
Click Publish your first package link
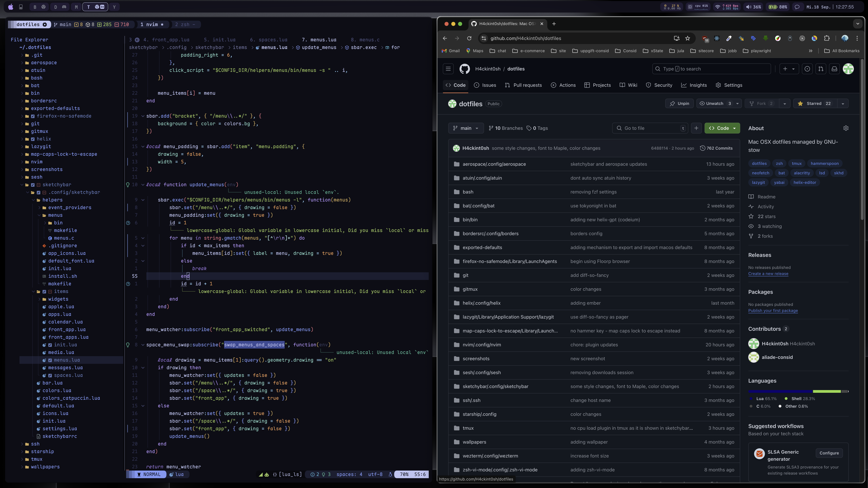(773, 311)
